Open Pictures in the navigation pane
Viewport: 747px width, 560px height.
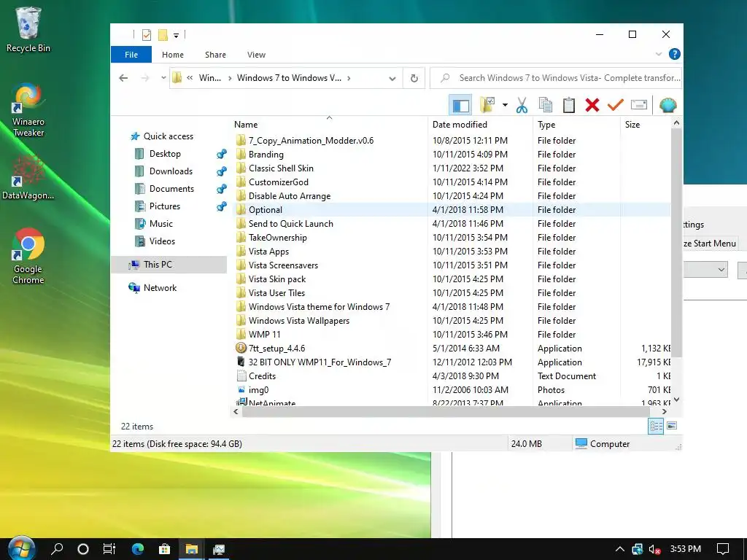coord(164,206)
